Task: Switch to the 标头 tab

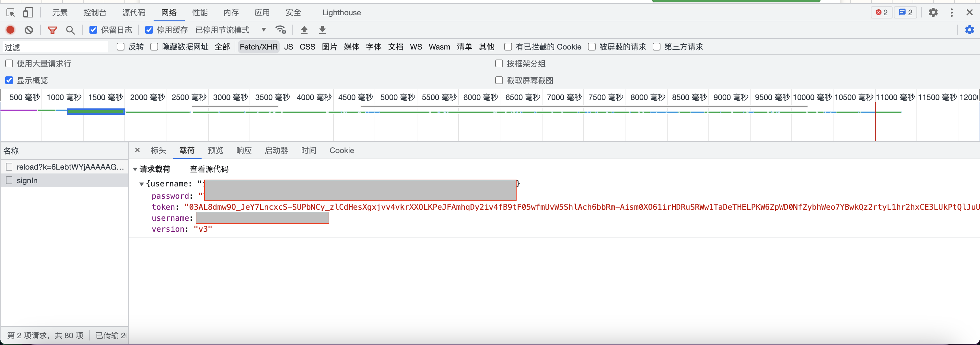Action: (x=158, y=150)
